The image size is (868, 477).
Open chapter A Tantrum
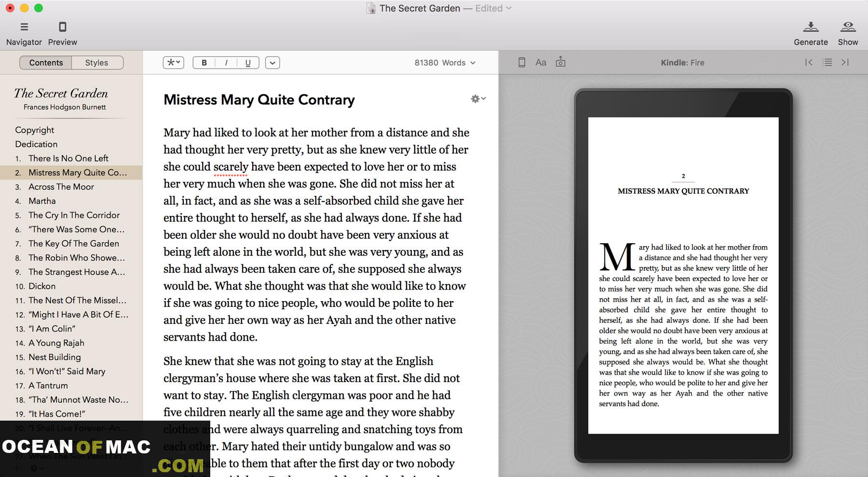coord(71,386)
